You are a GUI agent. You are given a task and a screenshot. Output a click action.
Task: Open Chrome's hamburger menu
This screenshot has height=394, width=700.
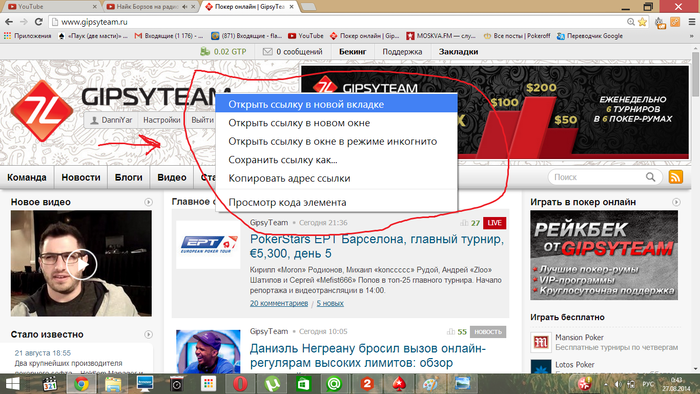tap(692, 21)
